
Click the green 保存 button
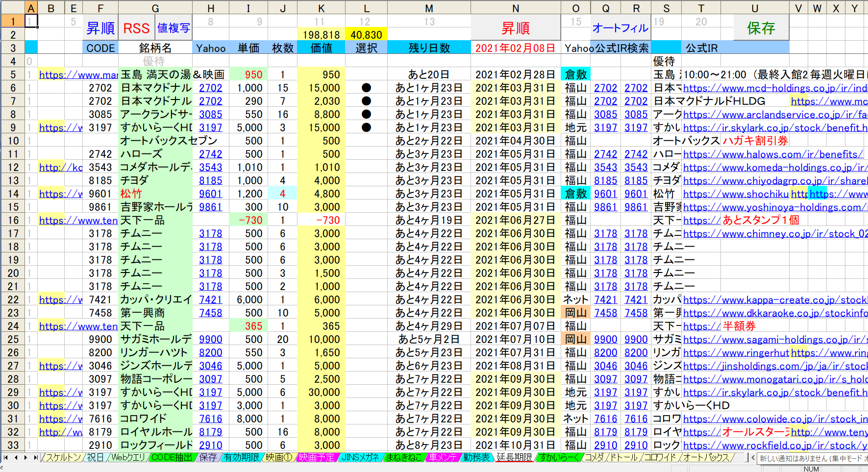tap(761, 28)
